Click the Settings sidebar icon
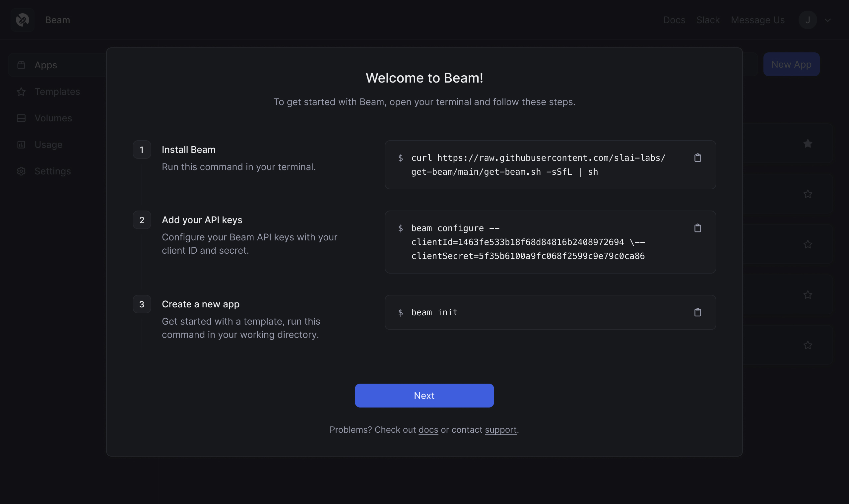 coord(21,171)
